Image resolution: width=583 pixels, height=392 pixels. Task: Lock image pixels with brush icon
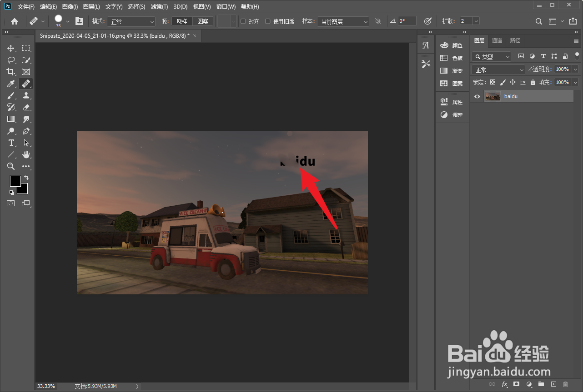point(503,82)
